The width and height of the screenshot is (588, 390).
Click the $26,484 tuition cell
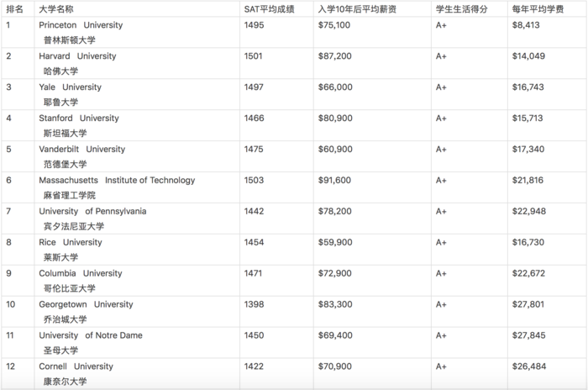tap(529, 366)
